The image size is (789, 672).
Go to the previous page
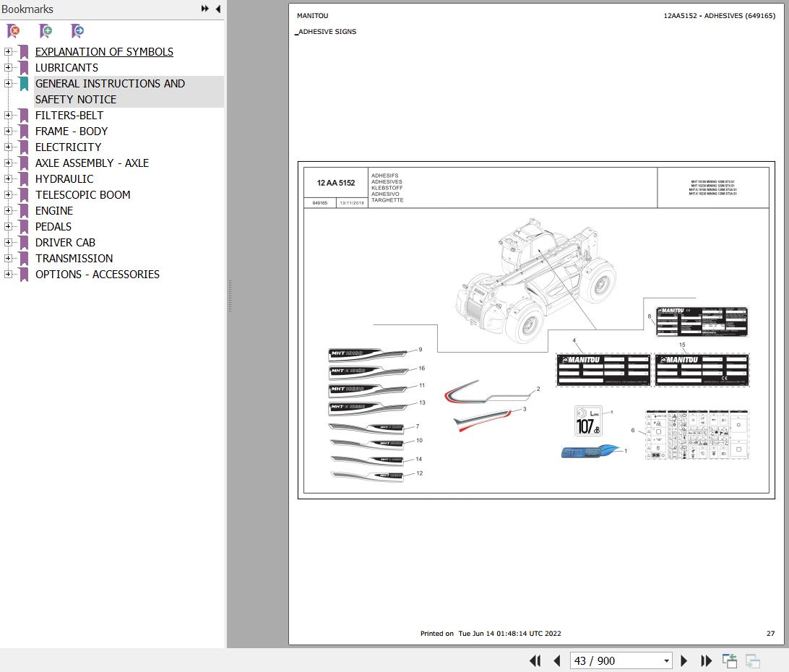(x=556, y=660)
